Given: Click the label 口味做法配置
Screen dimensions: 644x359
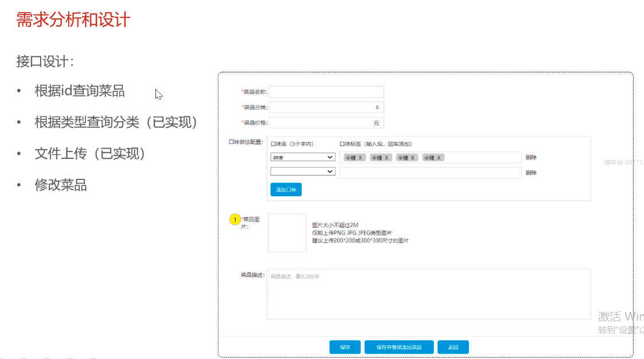Looking at the screenshot, I should click(245, 142).
